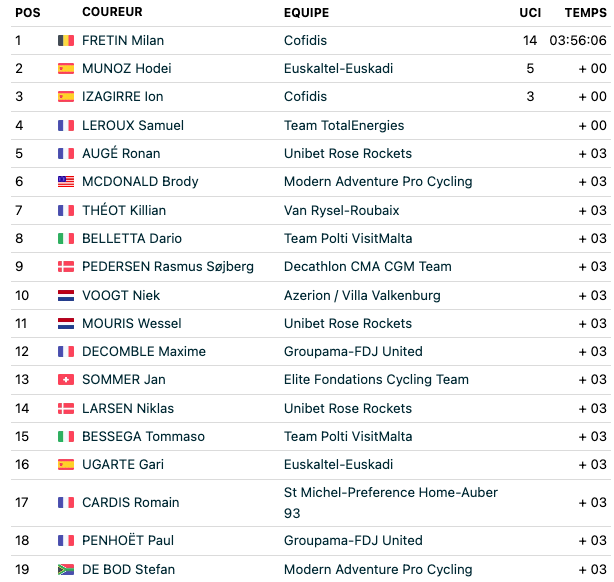Image resolution: width=614 pixels, height=582 pixels.
Task: Click the Italian flag next to BELLETTA Dario
Action: pyautogui.click(x=66, y=238)
